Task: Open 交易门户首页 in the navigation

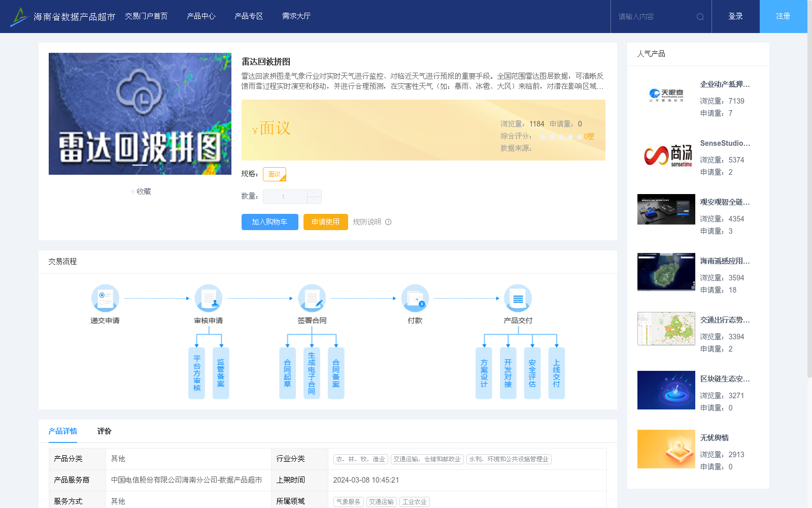Action: (x=146, y=16)
